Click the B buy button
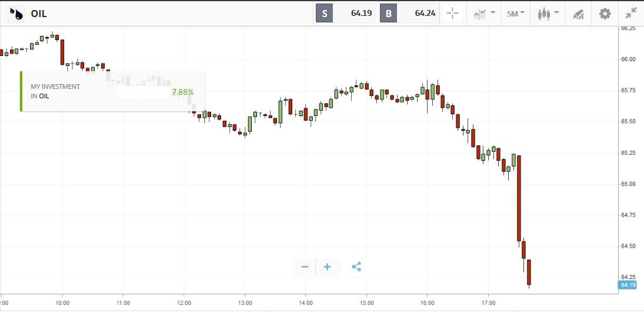This screenshot has width=644, height=312. coord(389,13)
